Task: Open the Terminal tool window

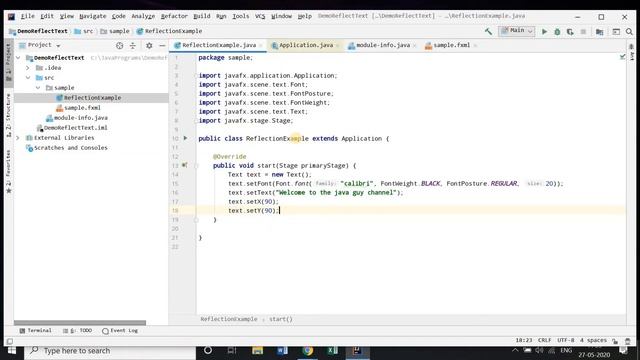Action: (36, 331)
